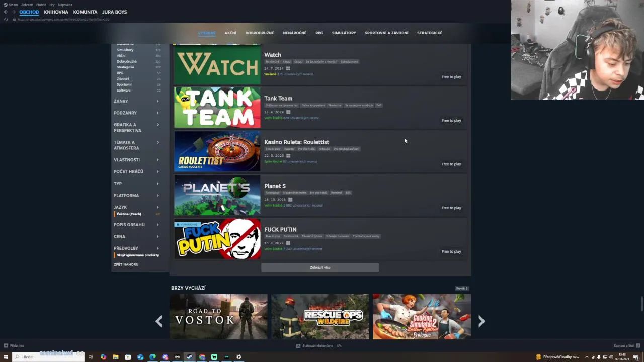Screen dimensions: 644x362
Task: Click Free to play on Planet S row
Action: point(451,208)
